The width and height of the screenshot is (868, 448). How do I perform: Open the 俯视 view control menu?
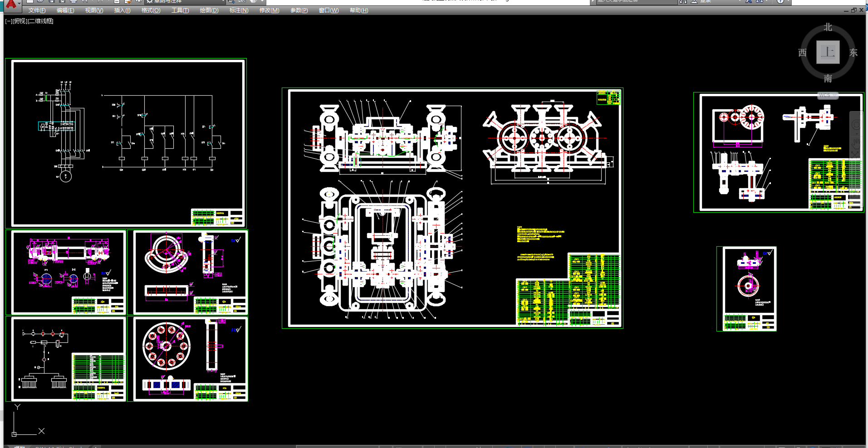point(20,21)
